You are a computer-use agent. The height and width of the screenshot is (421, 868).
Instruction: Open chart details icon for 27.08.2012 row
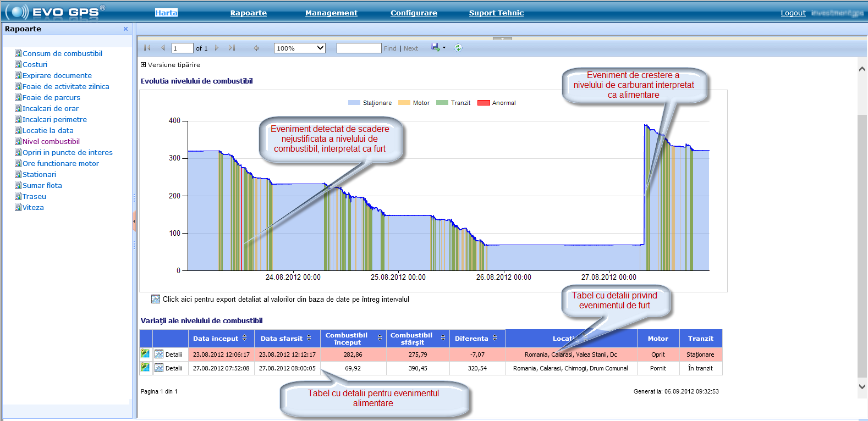(159, 368)
